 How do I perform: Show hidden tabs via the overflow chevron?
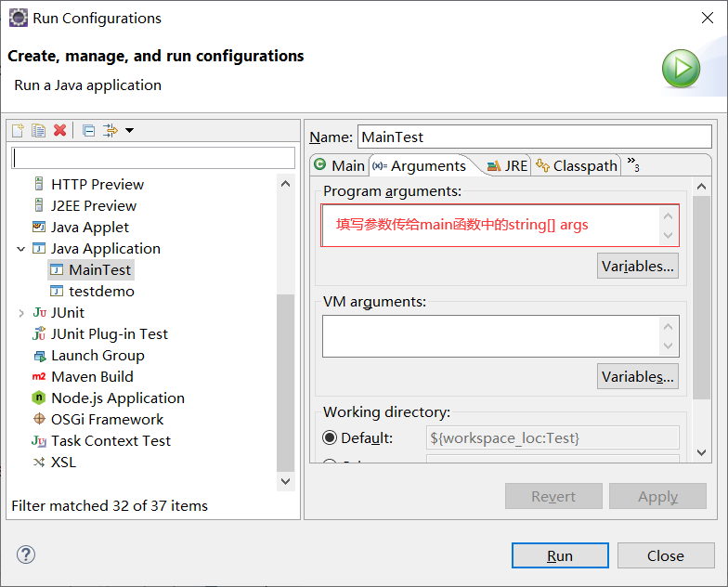pyautogui.click(x=633, y=165)
